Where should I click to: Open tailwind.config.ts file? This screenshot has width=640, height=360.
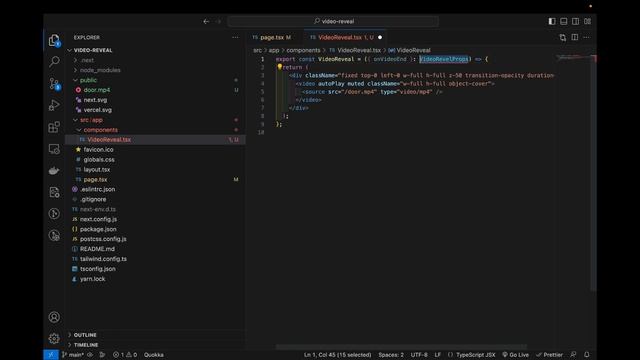point(103,259)
